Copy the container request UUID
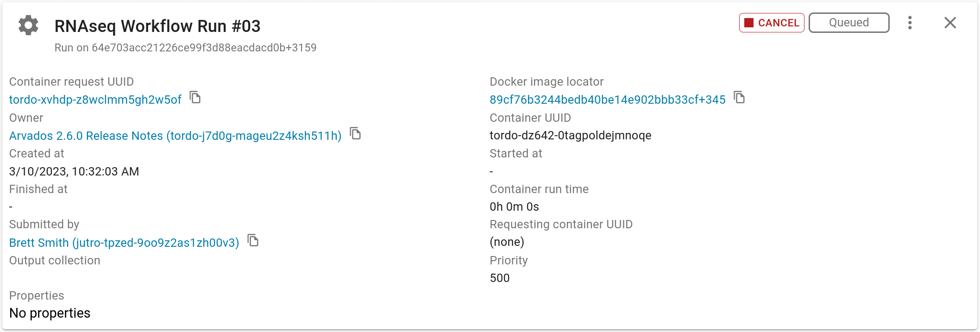Viewport: 980px width, 332px height. pyautogui.click(x=195, y=98)
